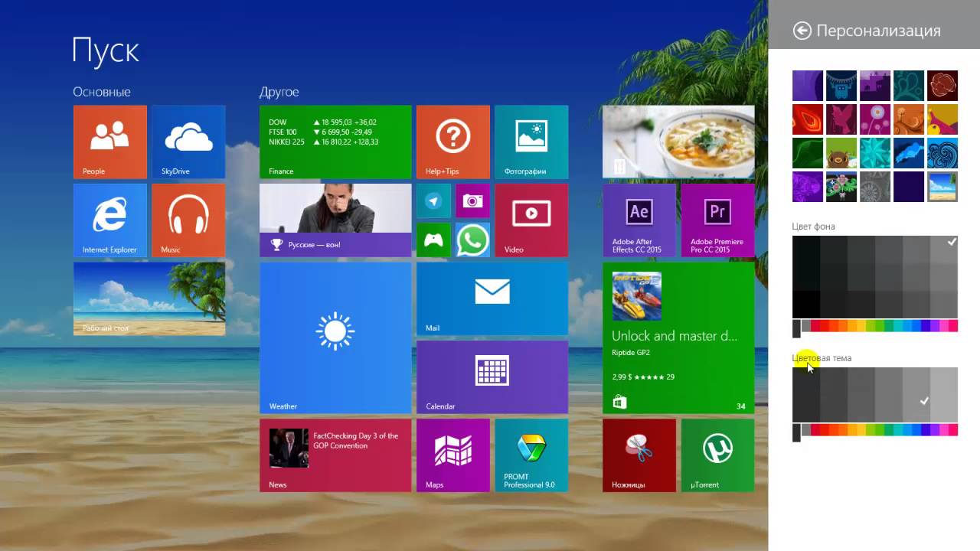Open the Фотографии photos tile
The image size is (980, 551).
click(531, 142)
